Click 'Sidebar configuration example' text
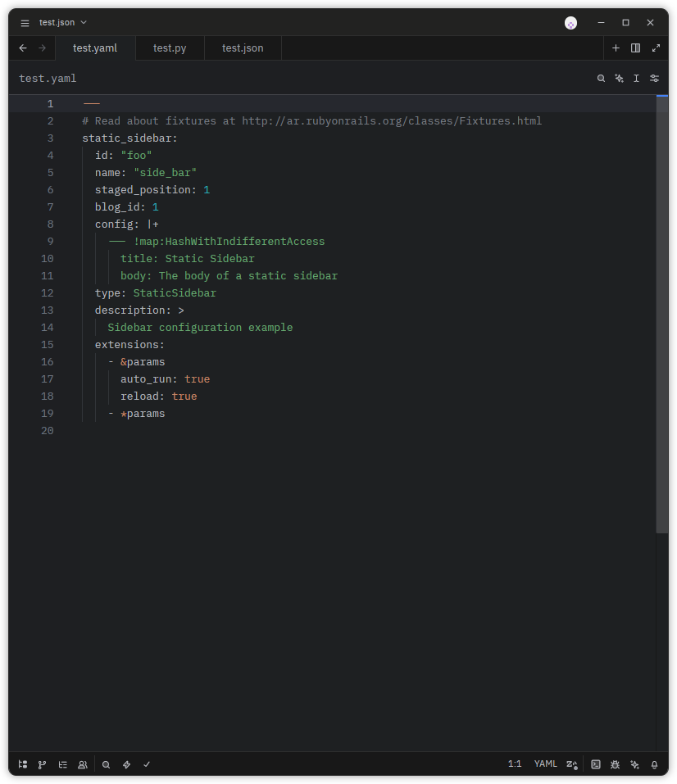The image size is (677, 784). click(200, 328)
